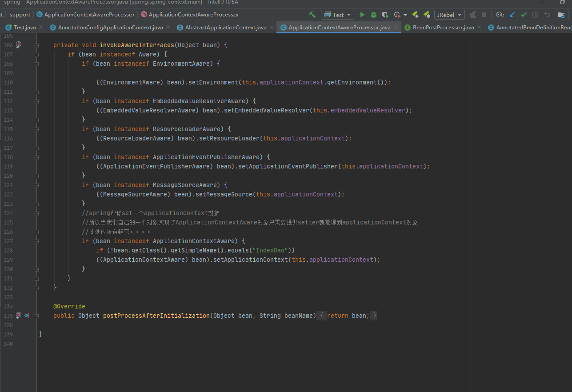Image resolution: width=572 pixels, height=392 pixels.
Task: Click Run with Coverage shield icon
Action: point(385,15)
